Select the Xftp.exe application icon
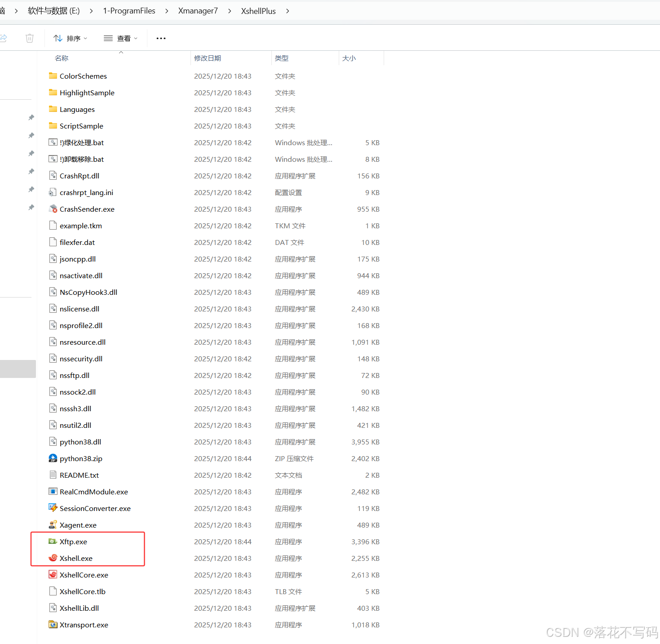 [x=53, y=542]
